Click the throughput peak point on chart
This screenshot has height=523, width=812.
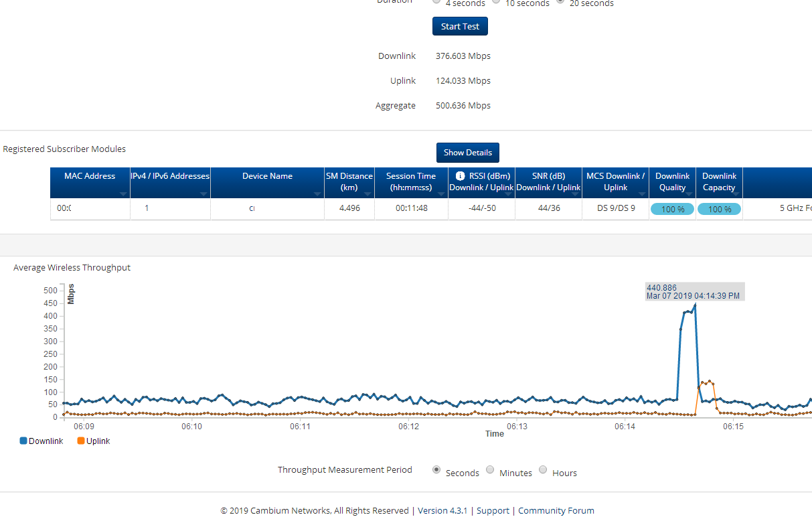(695, 305)
